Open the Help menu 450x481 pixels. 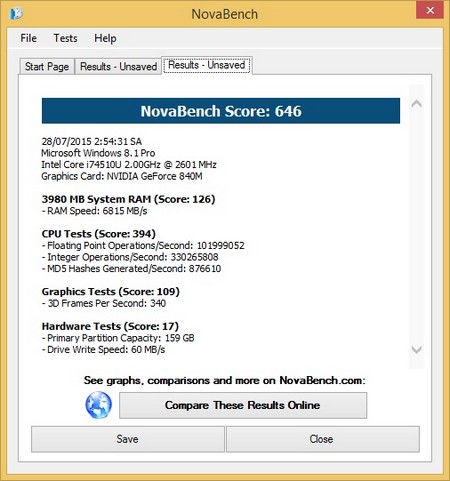105,38
